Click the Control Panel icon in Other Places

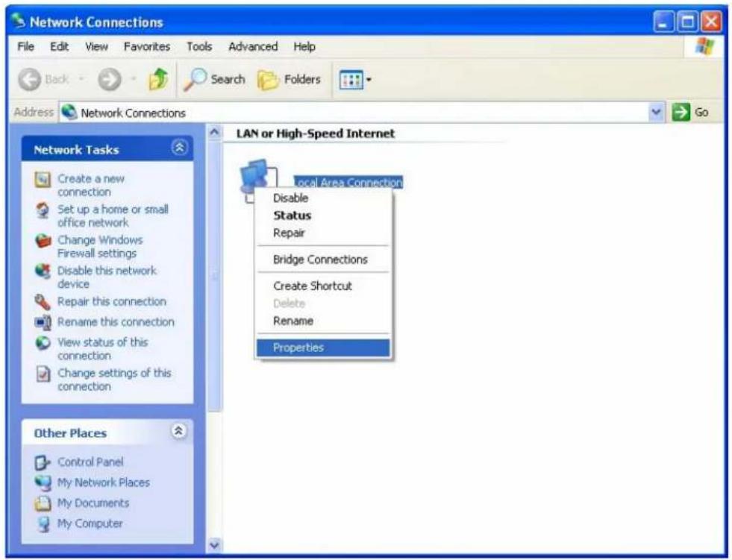[43, 462]
